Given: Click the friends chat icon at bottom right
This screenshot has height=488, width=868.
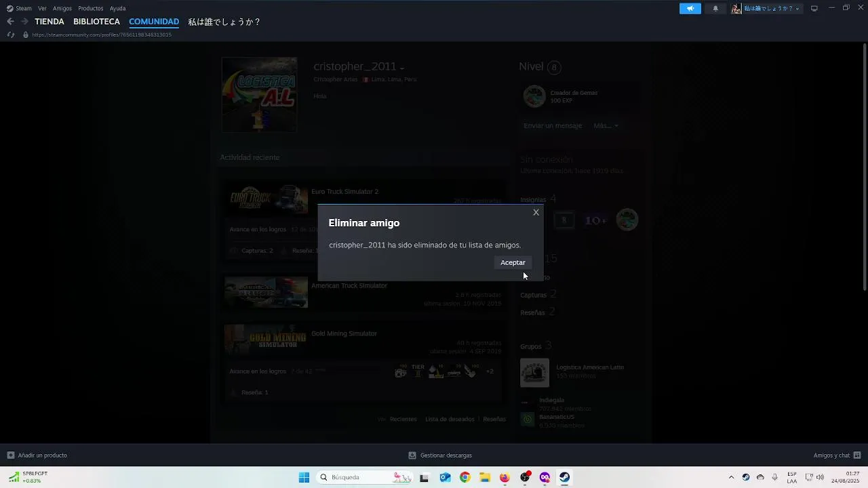Looking at the screenshot, I should pos(857,455).
